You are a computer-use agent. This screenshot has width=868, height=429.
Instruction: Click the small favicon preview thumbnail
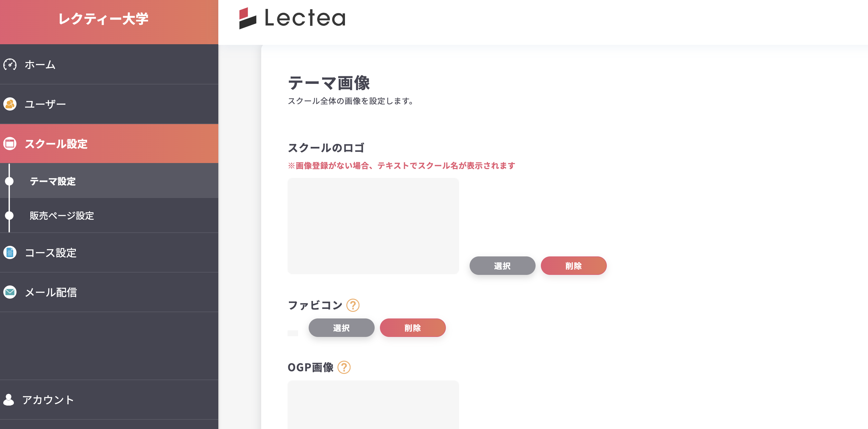click(293, 333)
